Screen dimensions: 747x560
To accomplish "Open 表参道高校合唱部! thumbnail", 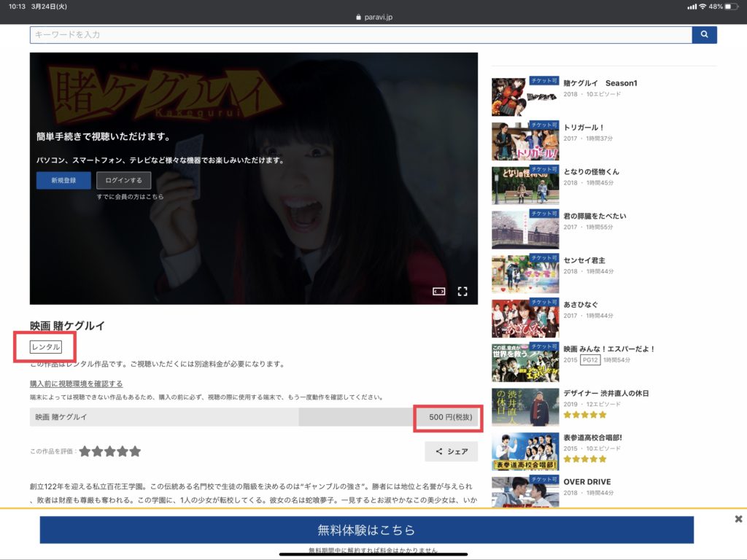I will coord(525,451).
